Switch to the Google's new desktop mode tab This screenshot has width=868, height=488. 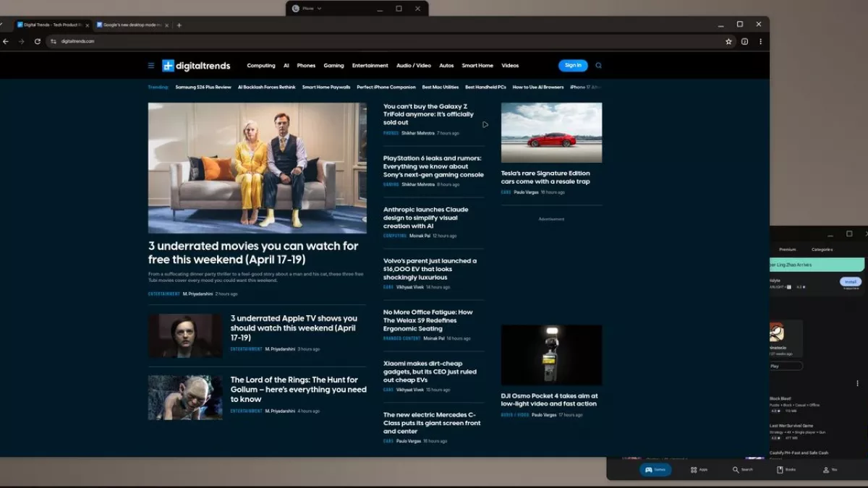[x=130, y=25]
